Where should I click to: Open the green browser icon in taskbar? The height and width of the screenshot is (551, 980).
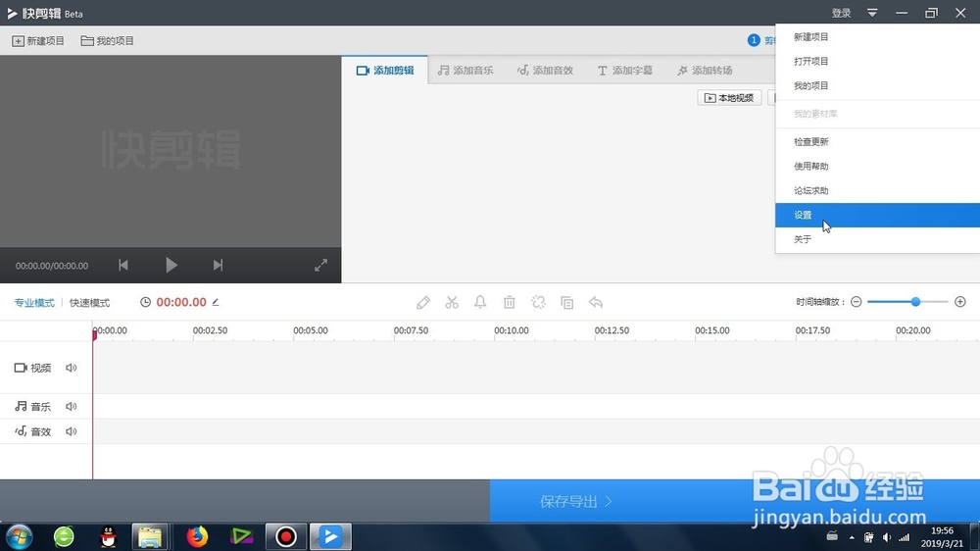point(64,536)
